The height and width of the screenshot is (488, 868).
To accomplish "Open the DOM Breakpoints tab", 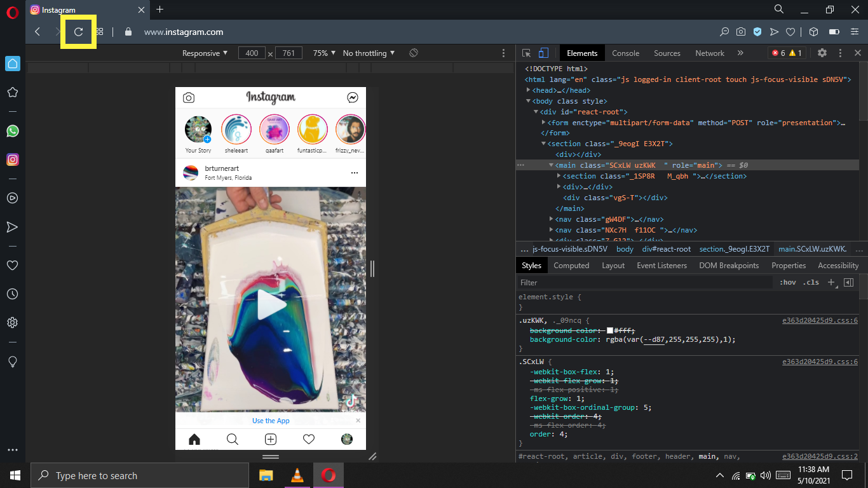I will 729,266.
